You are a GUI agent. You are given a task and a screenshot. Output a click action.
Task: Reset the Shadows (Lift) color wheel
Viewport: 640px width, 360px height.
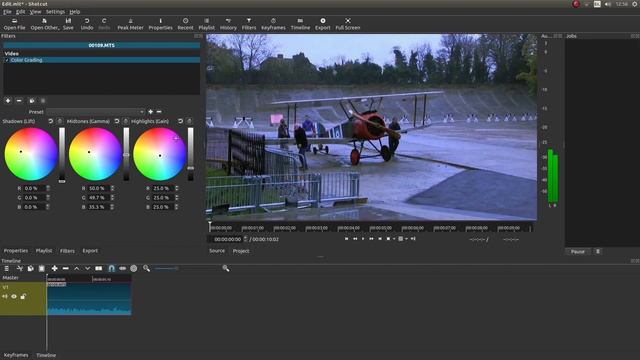(51, 121)
